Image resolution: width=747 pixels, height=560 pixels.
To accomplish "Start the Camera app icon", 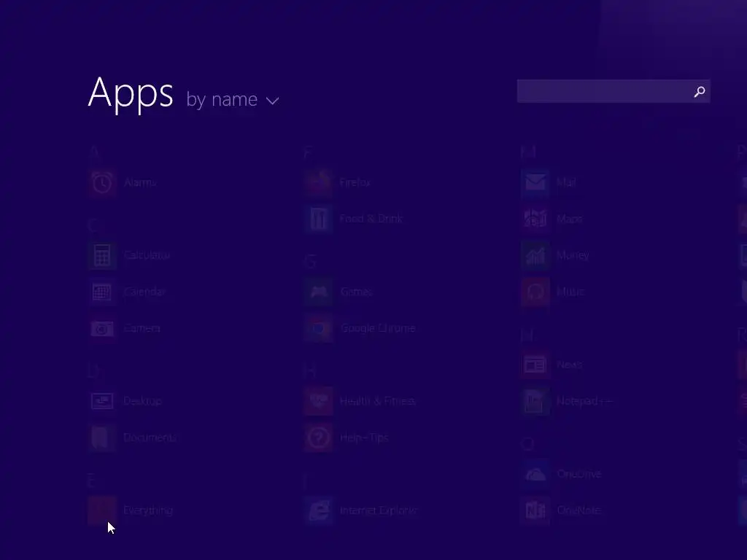I will click(102, 329).
